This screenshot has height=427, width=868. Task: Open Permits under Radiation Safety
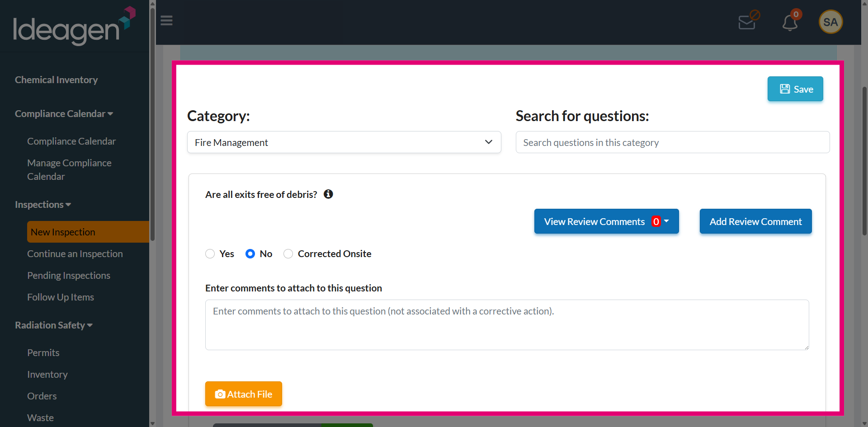[x=43, y=352]
